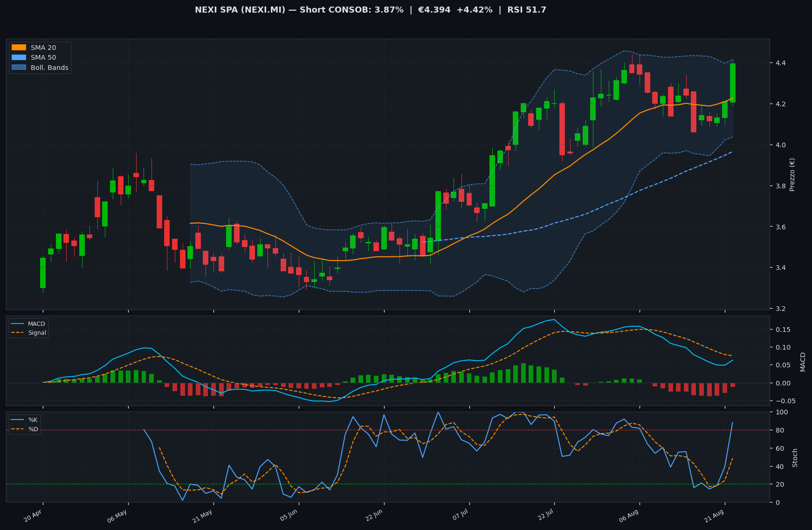
Task: Click the "%D" legend entry
Action: click(33, 429)
